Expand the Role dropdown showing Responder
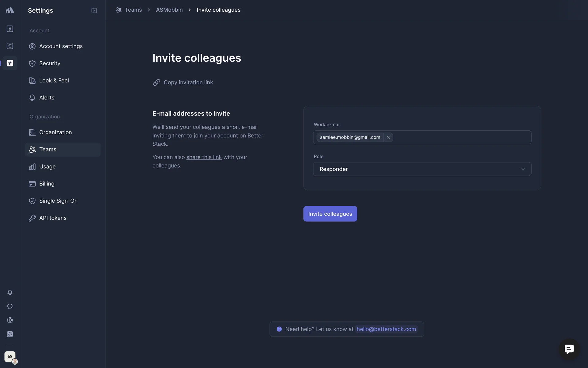The image size is (588, 368). point(422,169)
